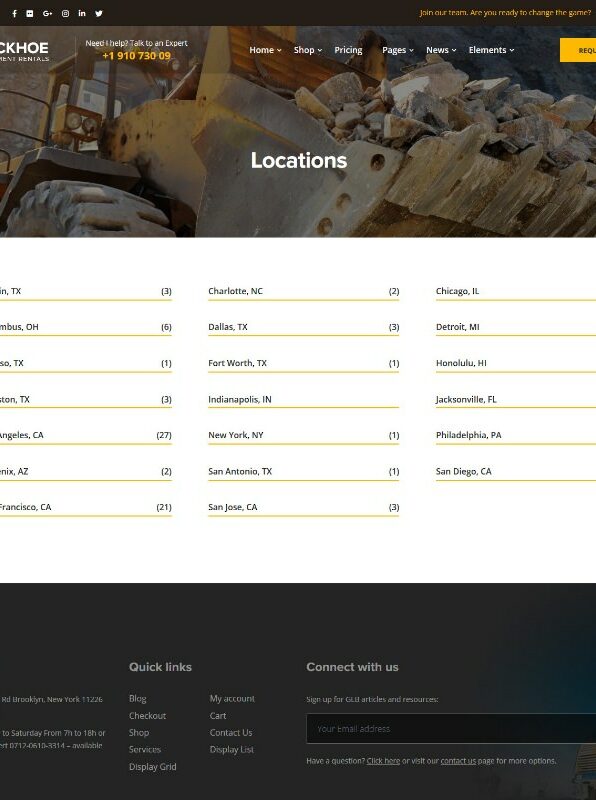Open the Fort Worth, TX location
Screen dimensions: 596x800
pos(303,363)
